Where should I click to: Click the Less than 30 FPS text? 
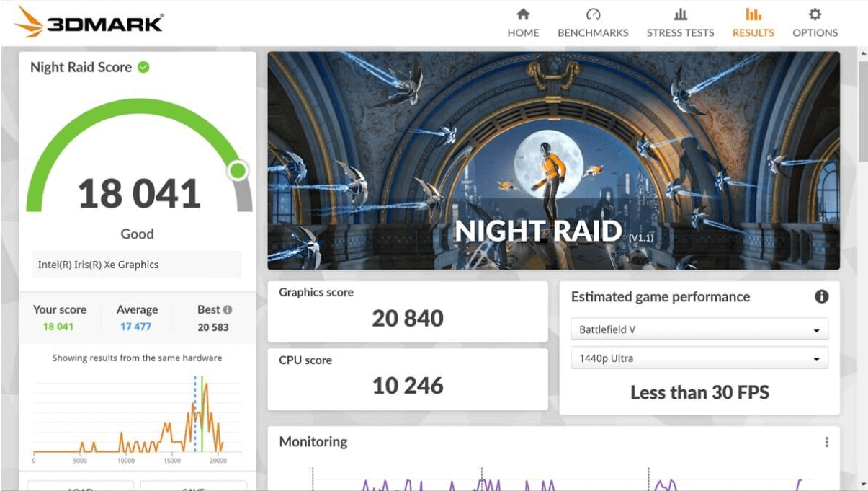tap(699, 393)
